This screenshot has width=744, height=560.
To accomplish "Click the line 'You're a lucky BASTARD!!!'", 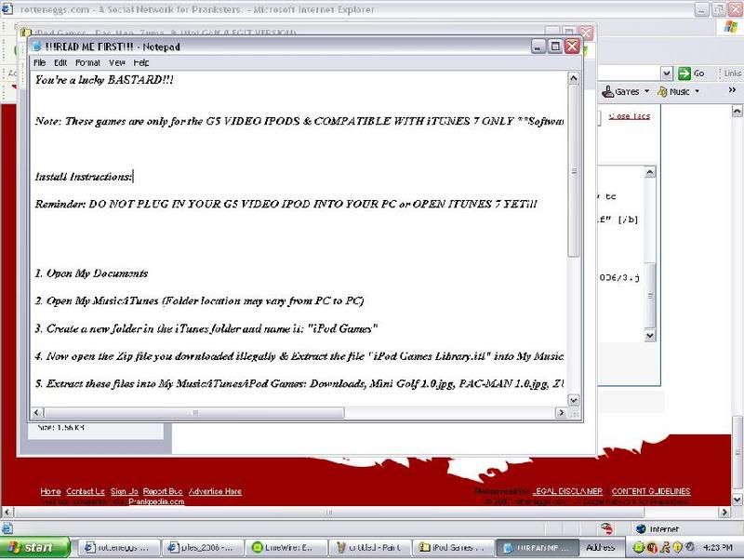I will coord(104,80).
